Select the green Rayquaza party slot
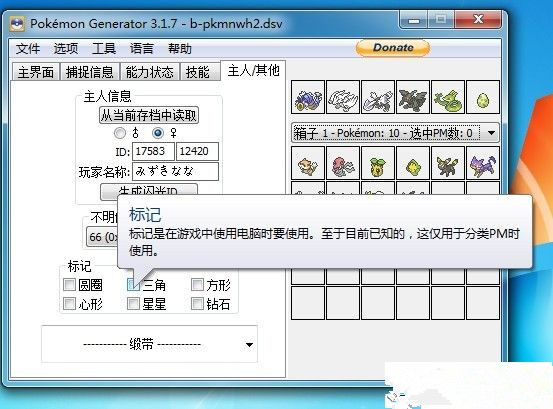The image size is (553, 409). tap(448, 97)
